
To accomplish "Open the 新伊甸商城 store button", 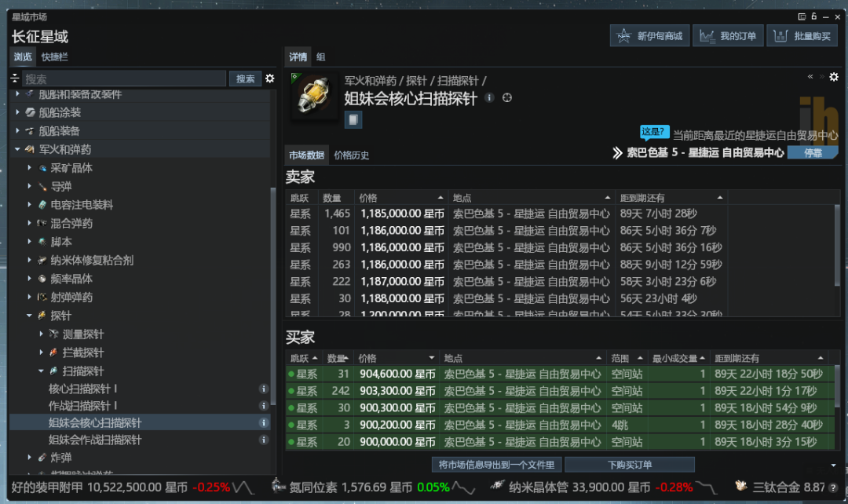I will [649, 36].
